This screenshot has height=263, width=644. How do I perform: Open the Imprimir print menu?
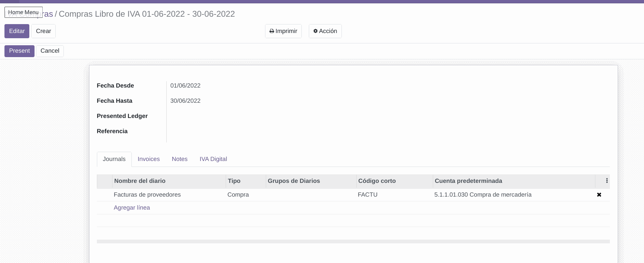click(283, 31)
